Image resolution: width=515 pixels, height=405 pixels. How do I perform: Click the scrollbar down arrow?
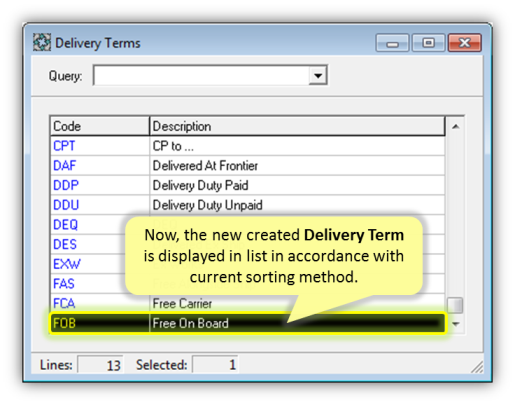(x=455, y=324)
